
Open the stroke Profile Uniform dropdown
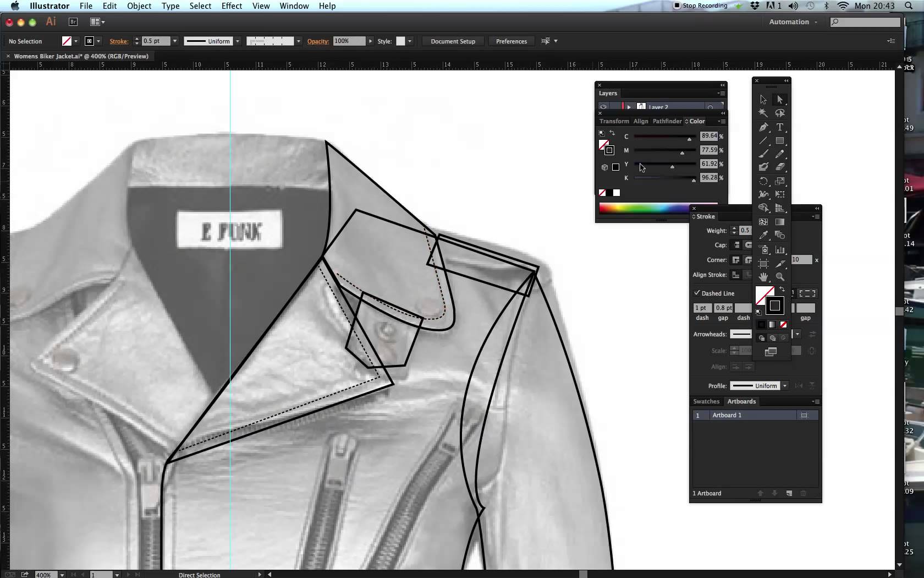point(785,386)
